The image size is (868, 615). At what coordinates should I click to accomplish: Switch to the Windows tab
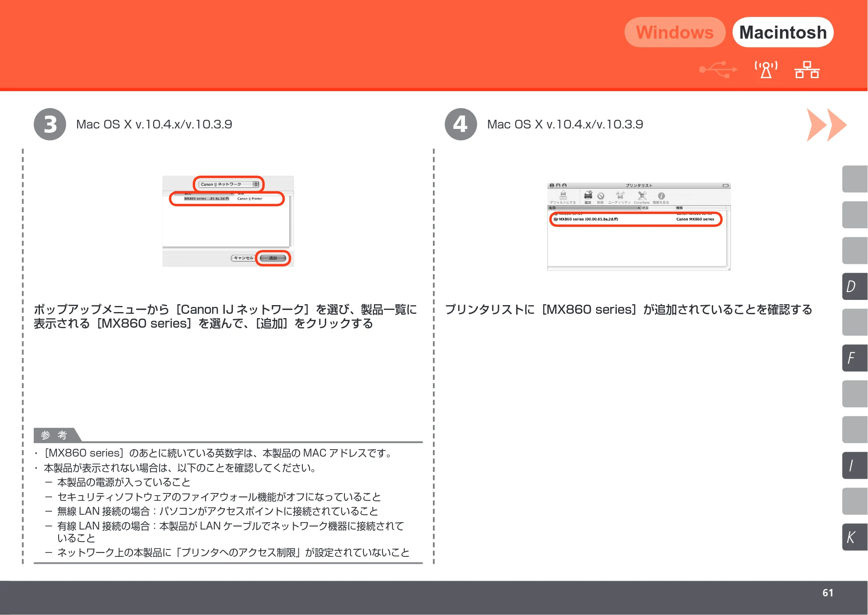pos(675,32)
